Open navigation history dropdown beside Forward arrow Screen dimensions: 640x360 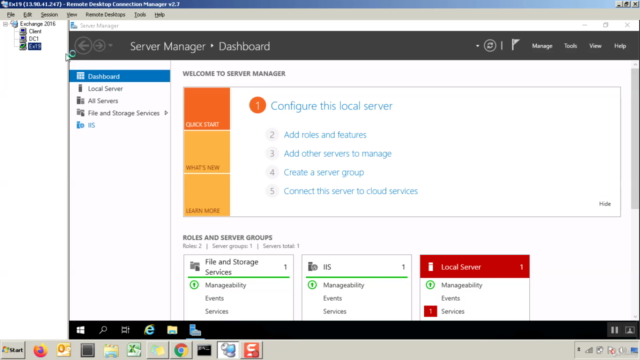110,46
